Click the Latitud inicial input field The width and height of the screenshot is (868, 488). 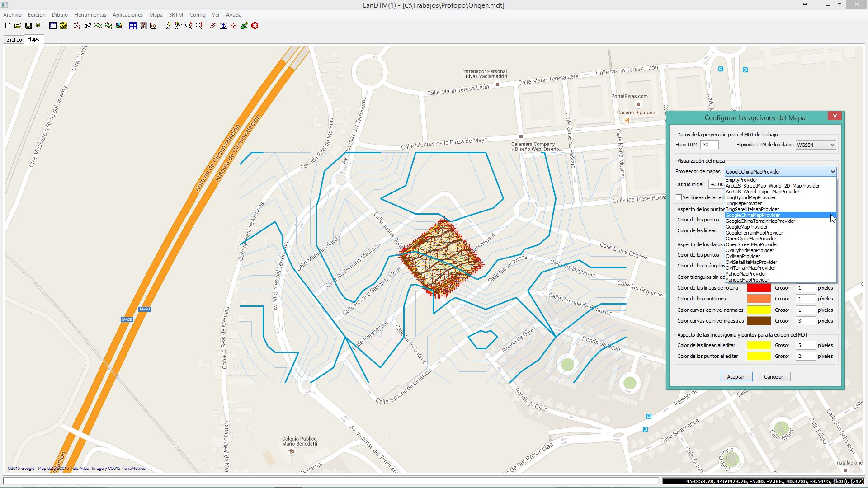[717, 184]
